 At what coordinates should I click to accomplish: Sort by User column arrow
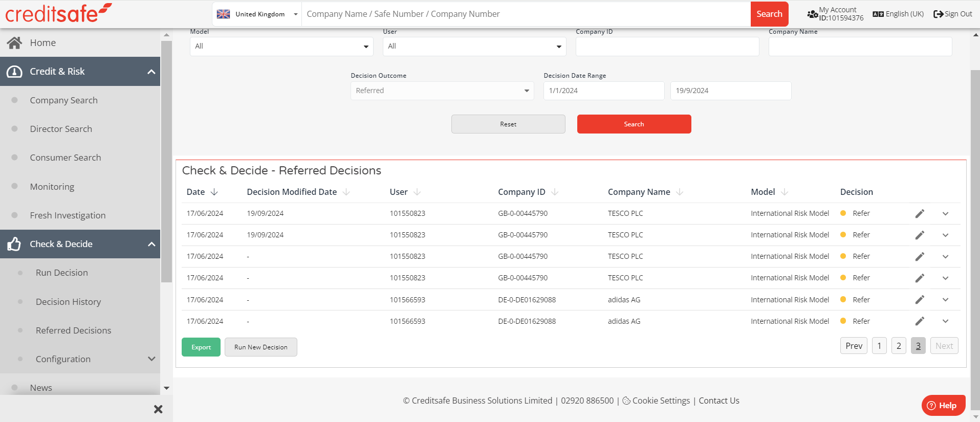(417, 192)
